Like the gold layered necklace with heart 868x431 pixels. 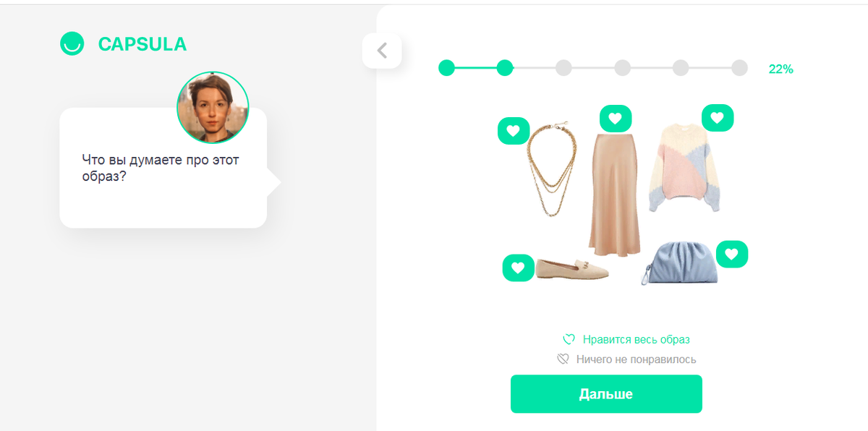(x=513, y=131)
